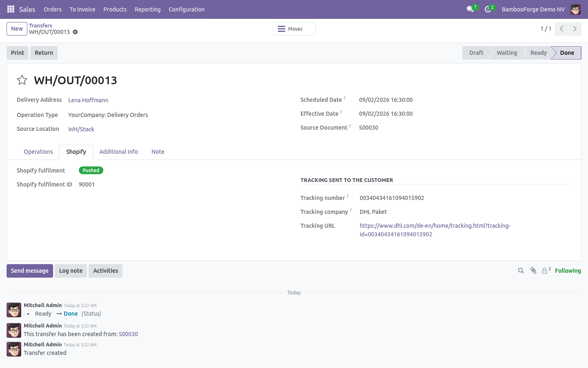Open the apps grid home menu

point(11,9)
